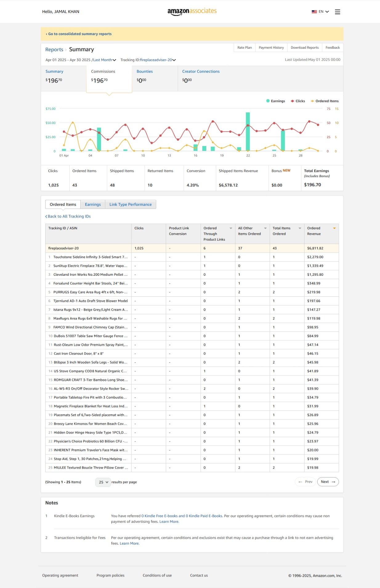Click Forsalund Counter Height Bar Stools row
The width and height of the screenshot is (380, 588).
(x=192, y=283)
